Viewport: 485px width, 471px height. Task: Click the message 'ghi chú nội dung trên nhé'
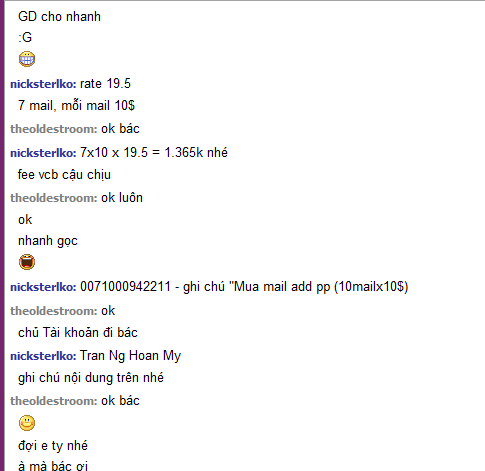91,378
